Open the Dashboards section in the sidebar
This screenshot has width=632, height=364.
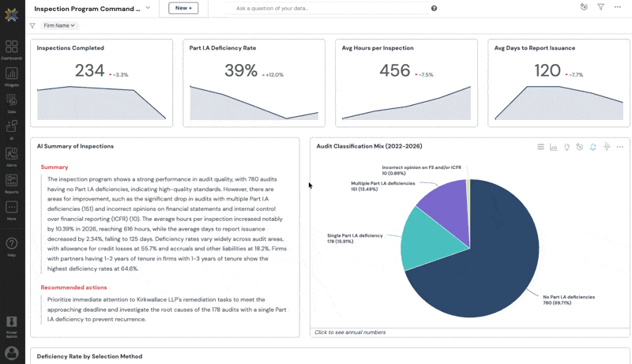coord(12,50)
